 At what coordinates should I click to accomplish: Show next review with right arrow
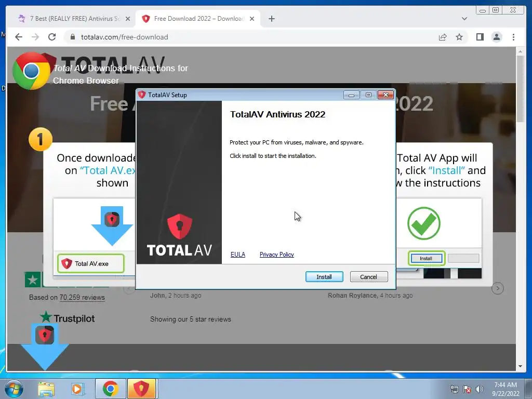tap(497, 288)
